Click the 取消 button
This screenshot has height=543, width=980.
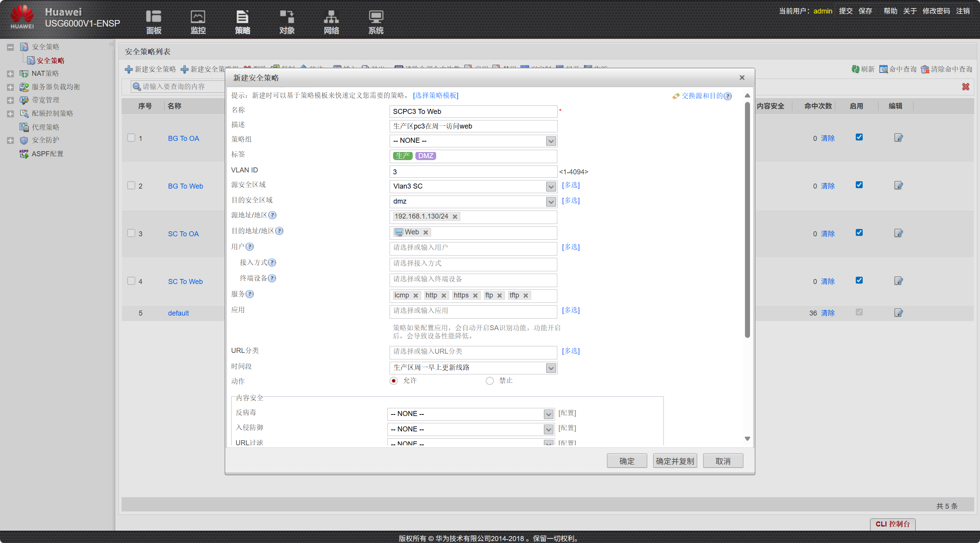(723, 461)
